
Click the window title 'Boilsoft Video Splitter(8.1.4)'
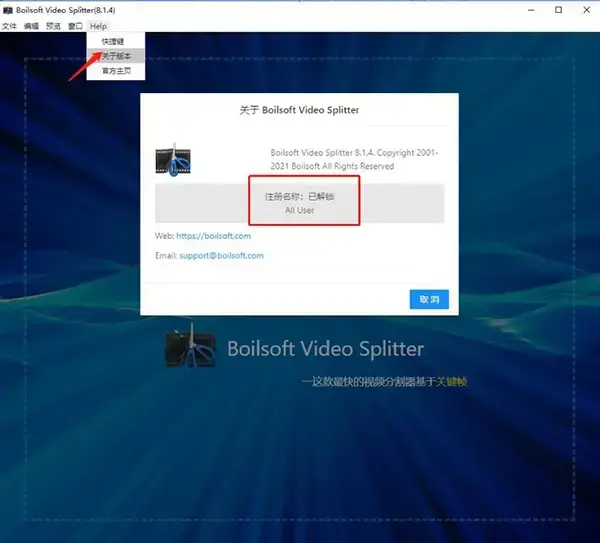[65, 10]
